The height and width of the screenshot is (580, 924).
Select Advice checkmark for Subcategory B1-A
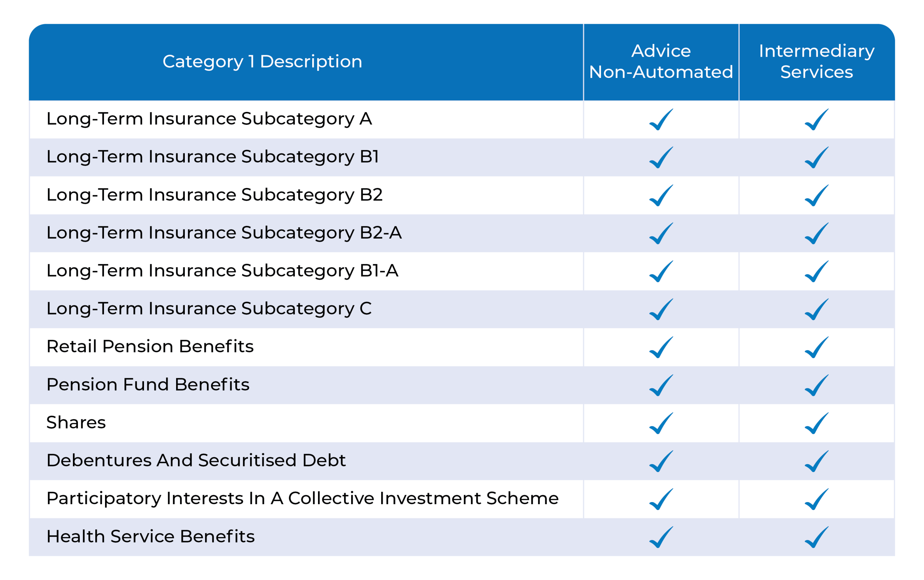point(661,271)
